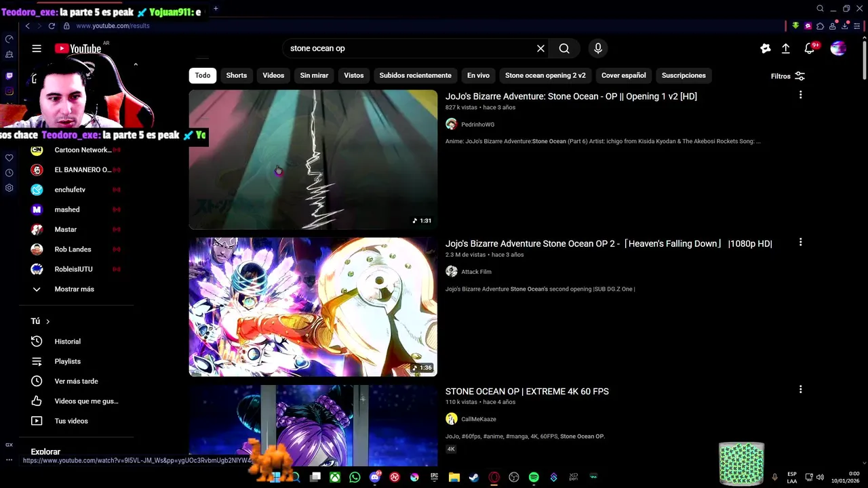The height and width of the screenshot is (488, 868).
Task: Expand the Tú section chevron
Action: pyautogui.click(x=47, y=321)
